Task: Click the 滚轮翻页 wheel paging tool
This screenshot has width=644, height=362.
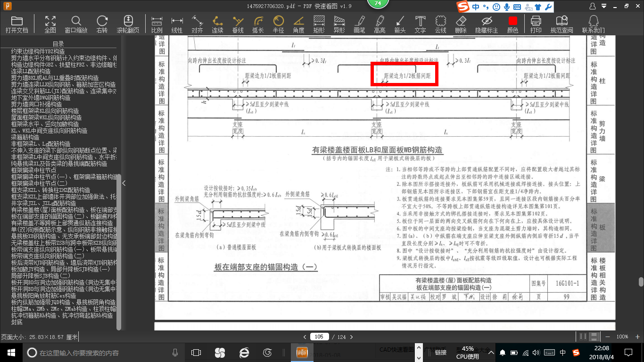Action: [128, 24]
